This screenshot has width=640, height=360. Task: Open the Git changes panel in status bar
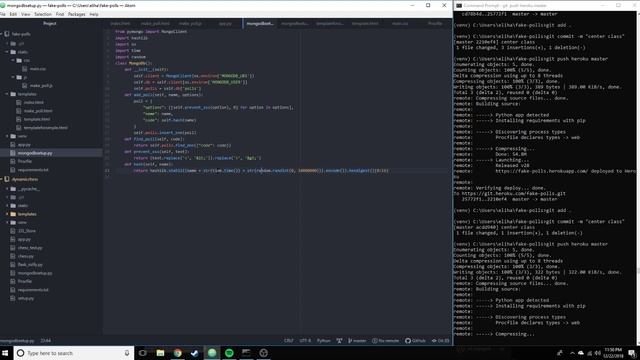[x=440, y=340]
